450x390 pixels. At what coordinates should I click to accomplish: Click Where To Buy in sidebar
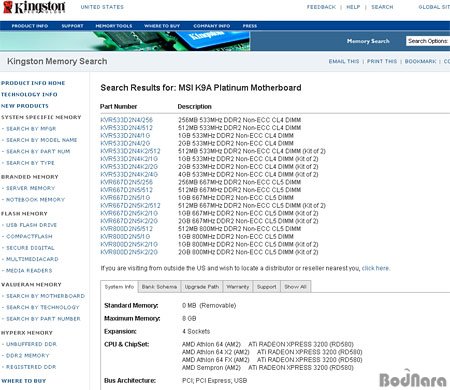click(23, 381)
